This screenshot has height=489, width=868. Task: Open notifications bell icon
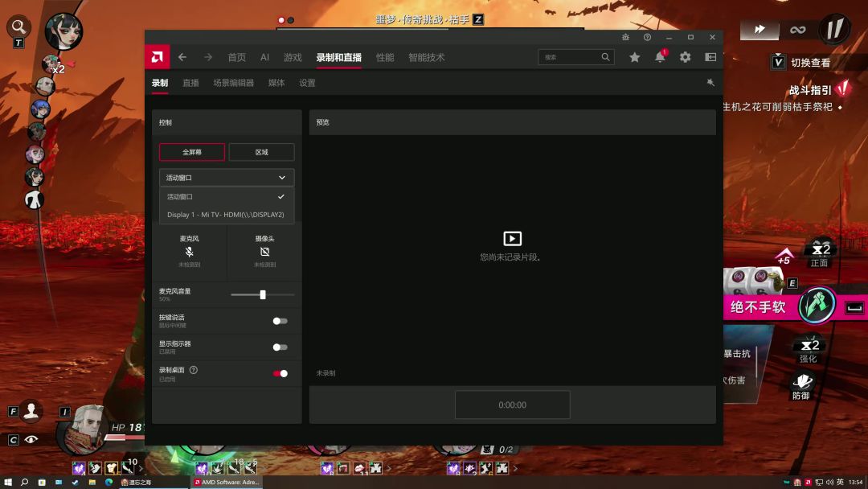coord(660,57)
